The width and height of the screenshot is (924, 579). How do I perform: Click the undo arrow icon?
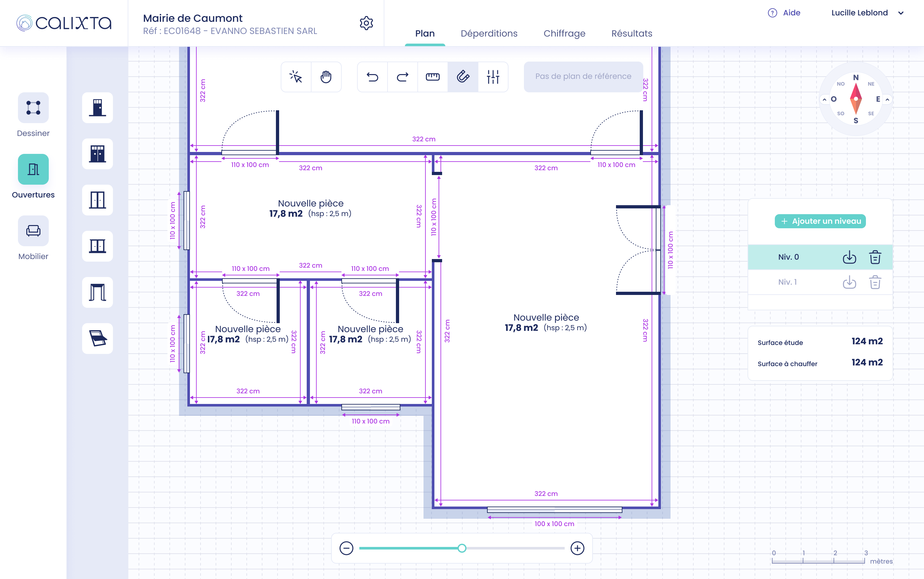point(372,77)
